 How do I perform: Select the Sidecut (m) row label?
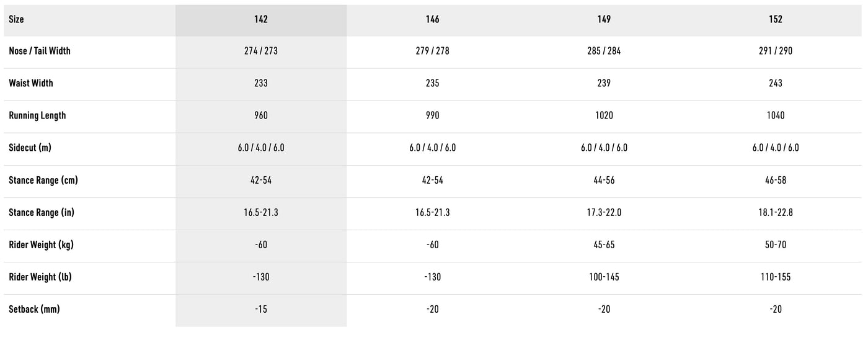click(x=30, y=148)
